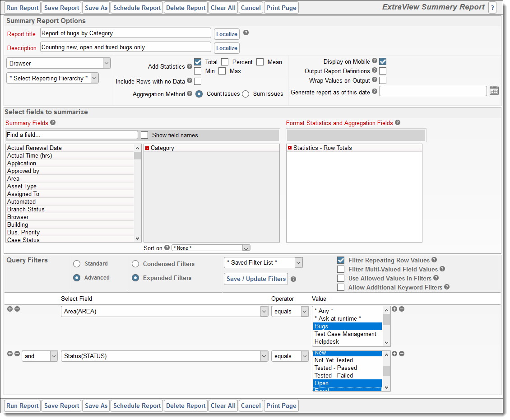The height and width of the screenshot is (420, 510).
Task: Select 'Test Case Management' in the Area values
Action: click(x=348, y=334)
